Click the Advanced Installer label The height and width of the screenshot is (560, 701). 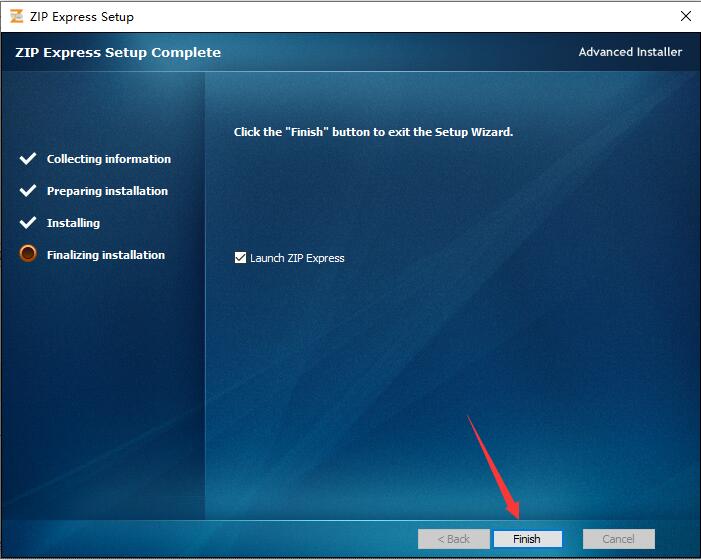pos(630,52)
